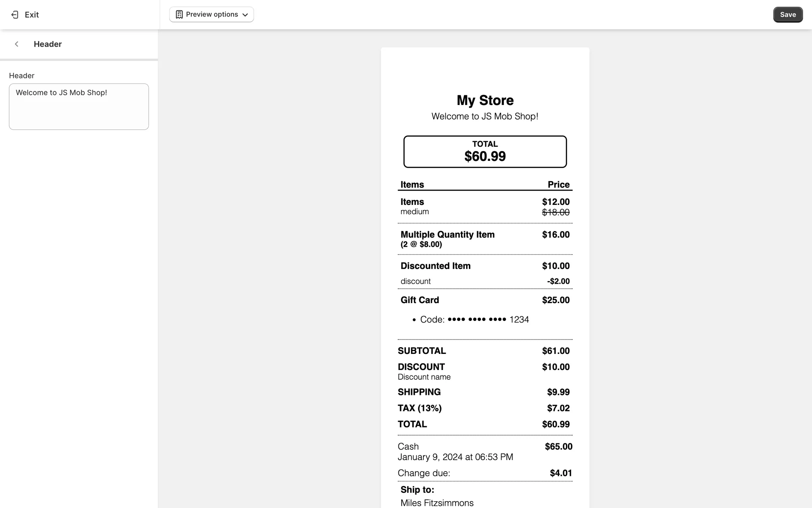This screenshot has width=812, height=508.
Task: Click the Change due amount row
Action: 485,473
